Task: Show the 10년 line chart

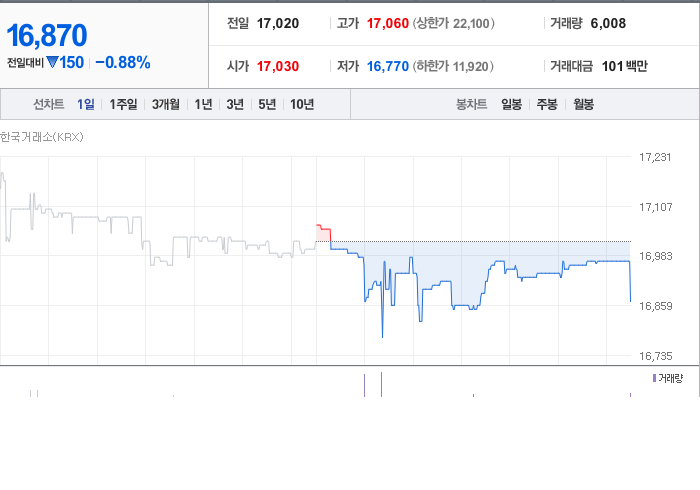Action: click(302, 104)
